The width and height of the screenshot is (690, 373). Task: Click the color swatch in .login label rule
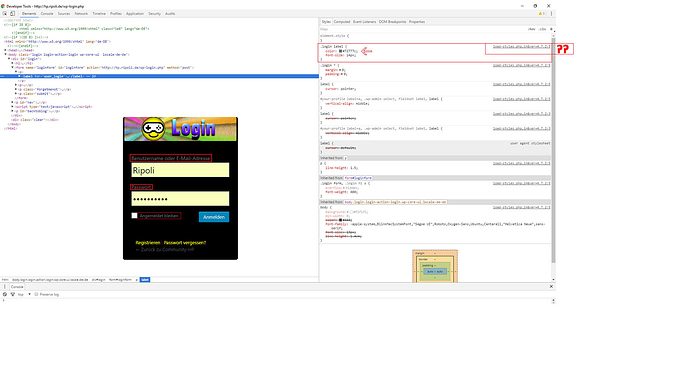click(x=341, y=51)
